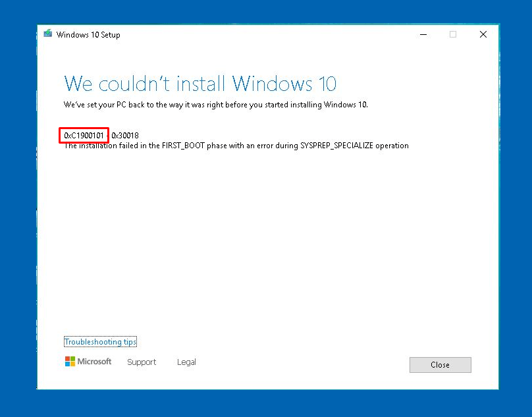Click the secondary error code 0x30018

(x=125, y=135)
